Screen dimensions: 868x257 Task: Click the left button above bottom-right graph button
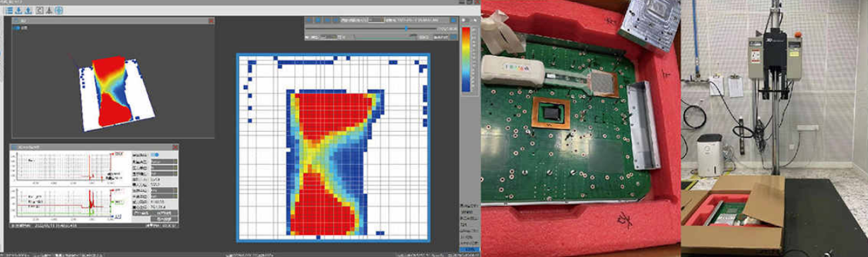(141, 213)
